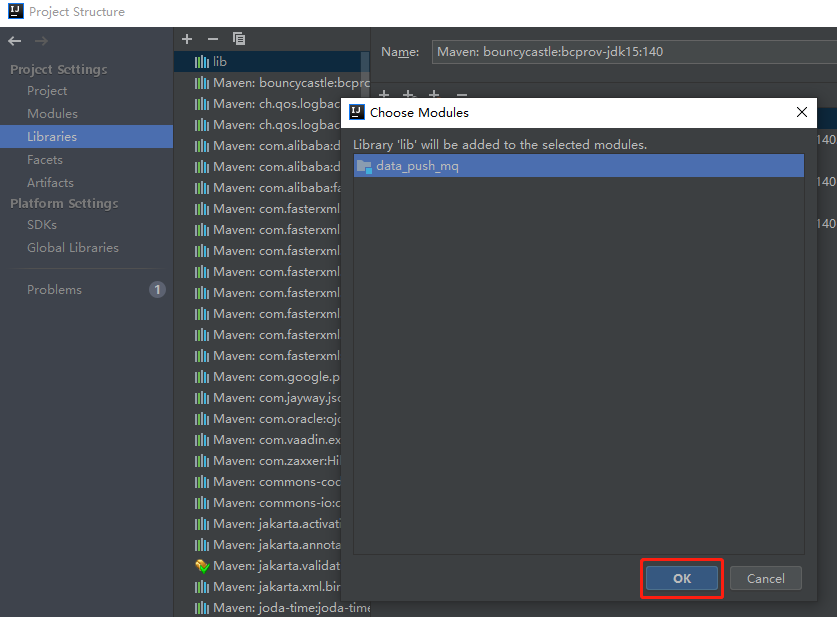Viewport: 837px width, 617px height.
Task: Open SDKs platform settings
Action: 42,225
